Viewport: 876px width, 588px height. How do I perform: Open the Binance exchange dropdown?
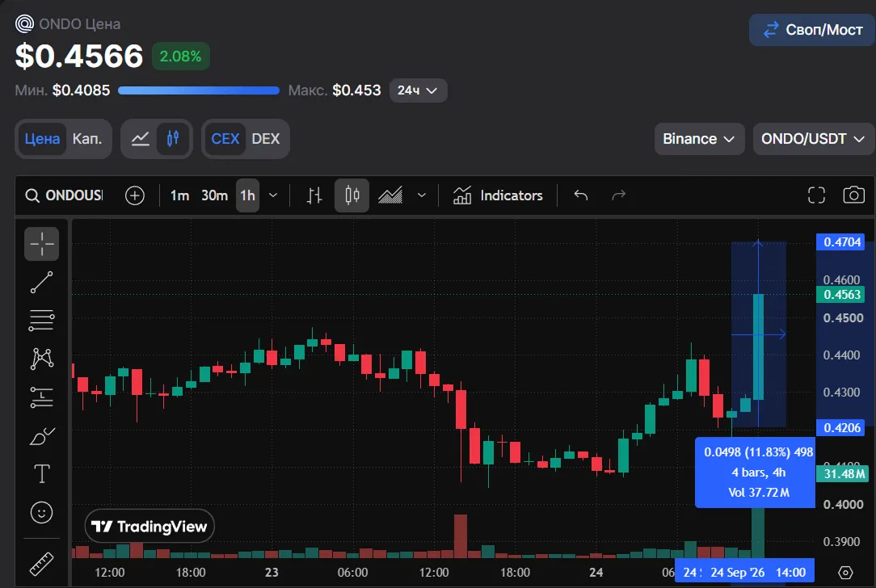coord(699,139)
